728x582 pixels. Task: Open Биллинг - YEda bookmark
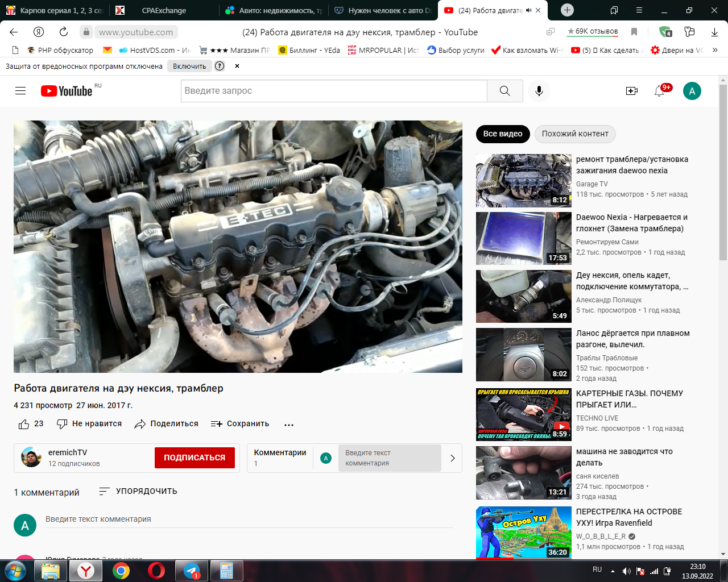click(309, 50)
